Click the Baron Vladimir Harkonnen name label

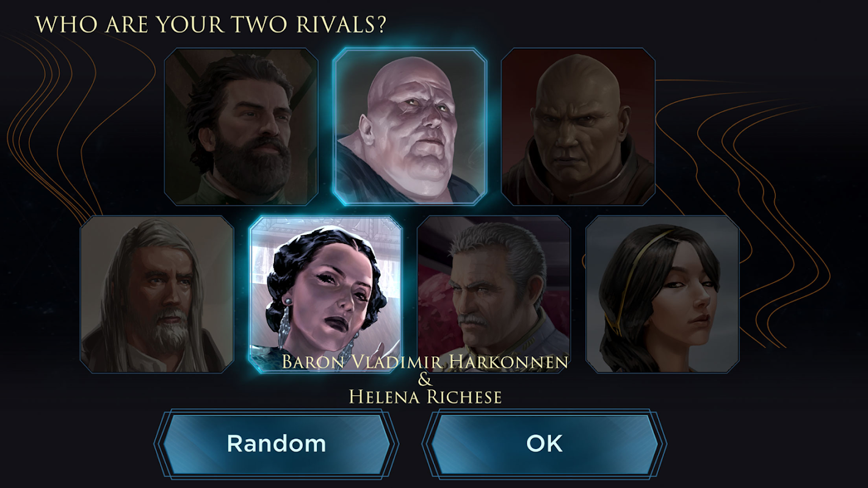pyautogui.click(x=425, y=362)
